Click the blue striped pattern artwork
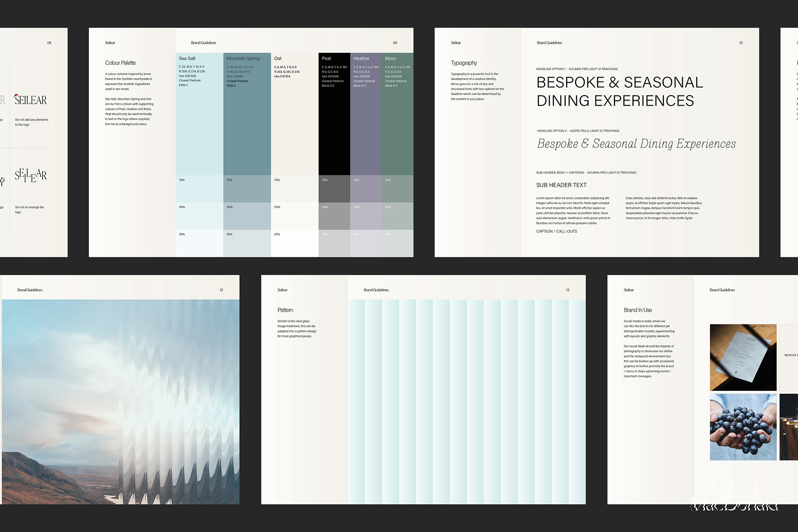 pos(467,401)
